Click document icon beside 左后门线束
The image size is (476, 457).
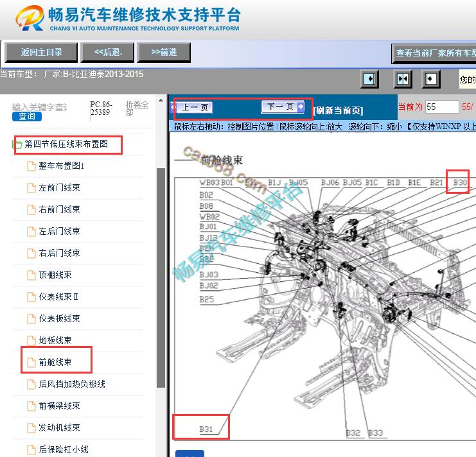(31, 232)
